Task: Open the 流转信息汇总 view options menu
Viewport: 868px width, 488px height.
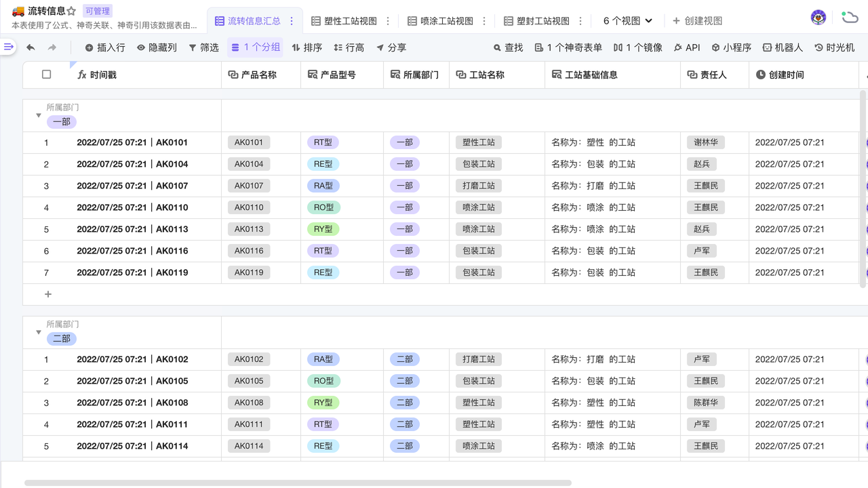Action: coord(292,21)
